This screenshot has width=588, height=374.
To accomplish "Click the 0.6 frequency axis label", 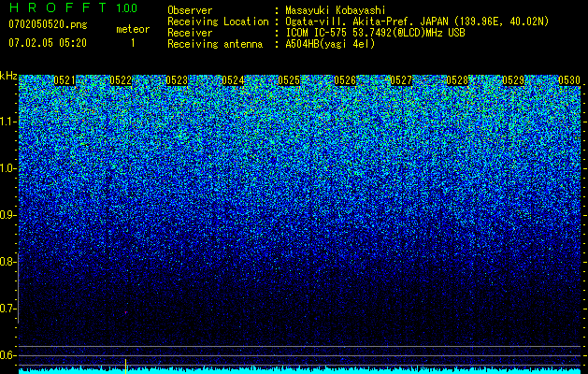I will pos(8,355).
